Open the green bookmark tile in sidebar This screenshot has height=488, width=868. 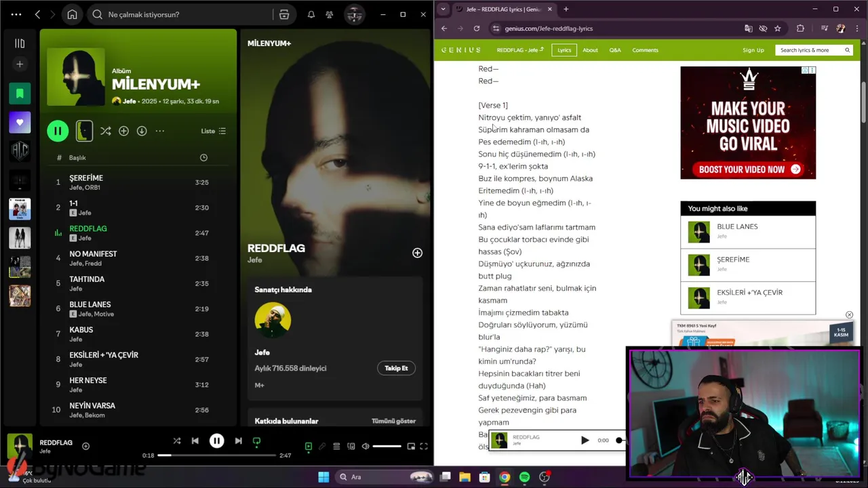coord(20,94)
